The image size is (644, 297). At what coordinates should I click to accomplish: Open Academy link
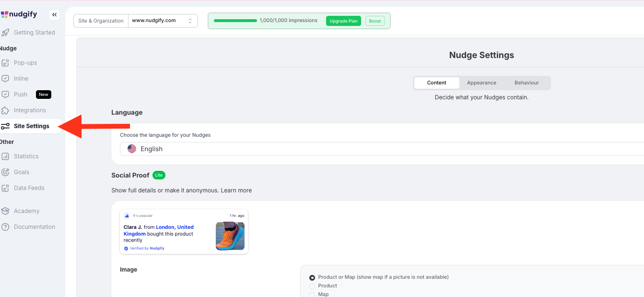pyautogui.click(x=27, y=211)
